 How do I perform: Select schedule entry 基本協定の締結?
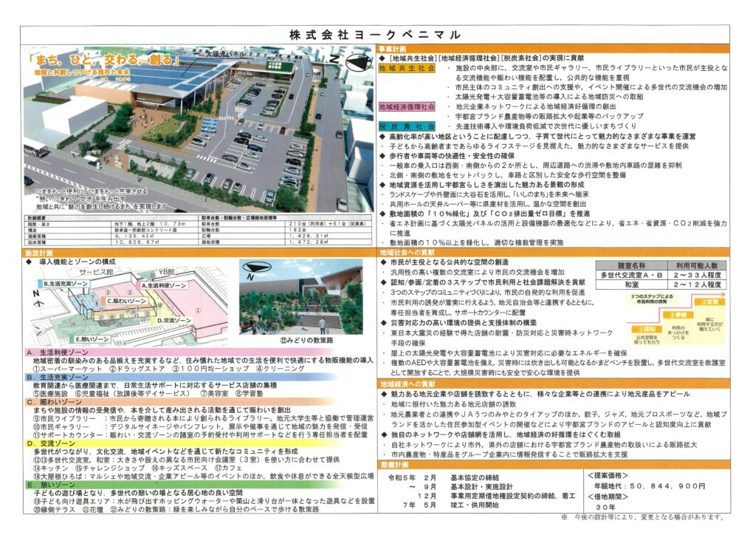pyautogui.click(x=475, y=477)
